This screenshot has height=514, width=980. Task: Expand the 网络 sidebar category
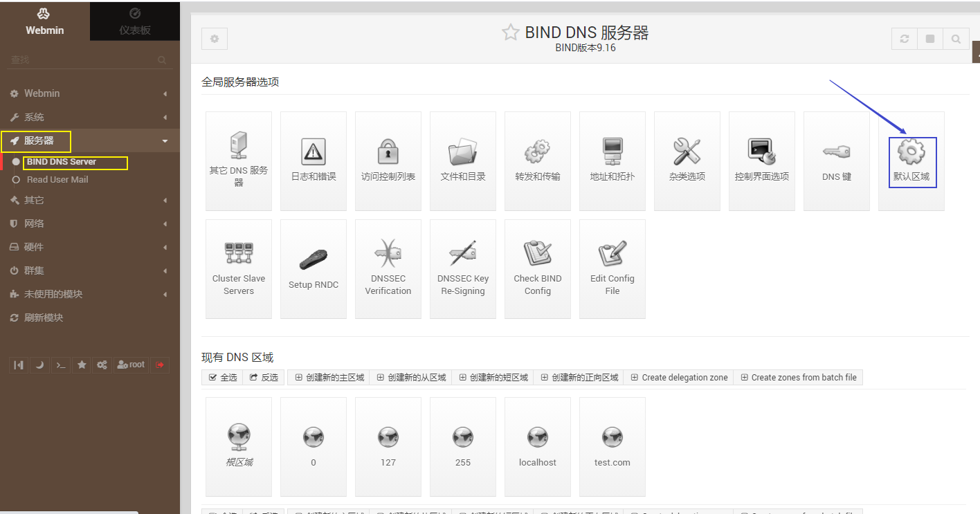click(x=90, y=223)
